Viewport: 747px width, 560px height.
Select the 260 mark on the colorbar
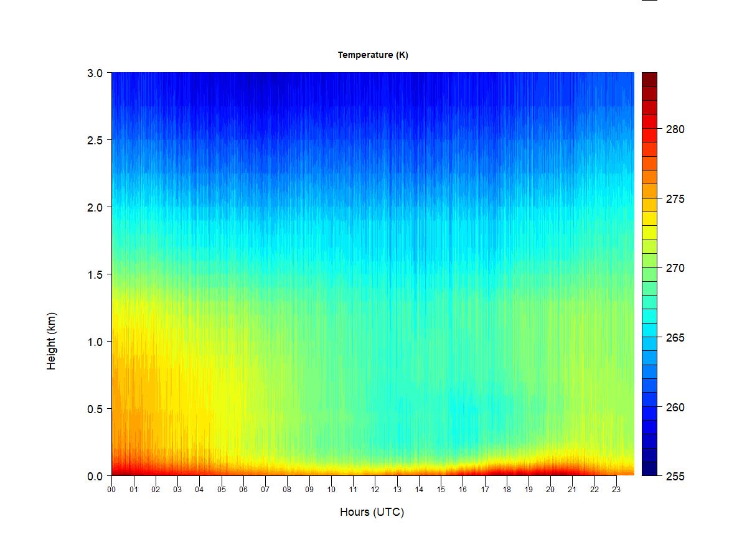(x=675, y=408)
